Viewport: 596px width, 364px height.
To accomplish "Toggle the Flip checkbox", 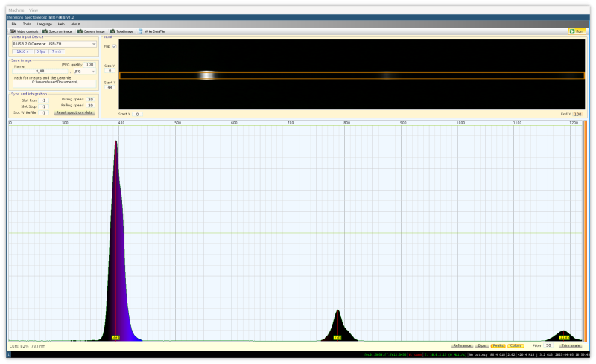I will coord(114,46).
